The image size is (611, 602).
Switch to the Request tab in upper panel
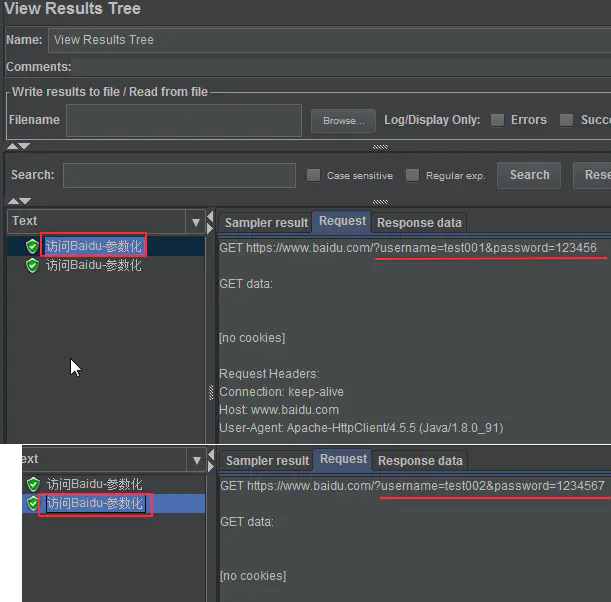coord(342,221)
